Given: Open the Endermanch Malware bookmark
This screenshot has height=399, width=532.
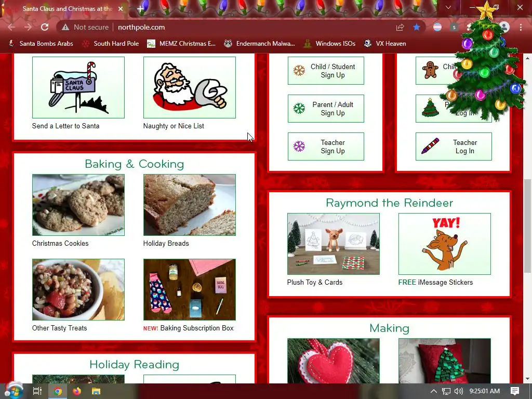Looking at the screenshot, I should [260, 44].
